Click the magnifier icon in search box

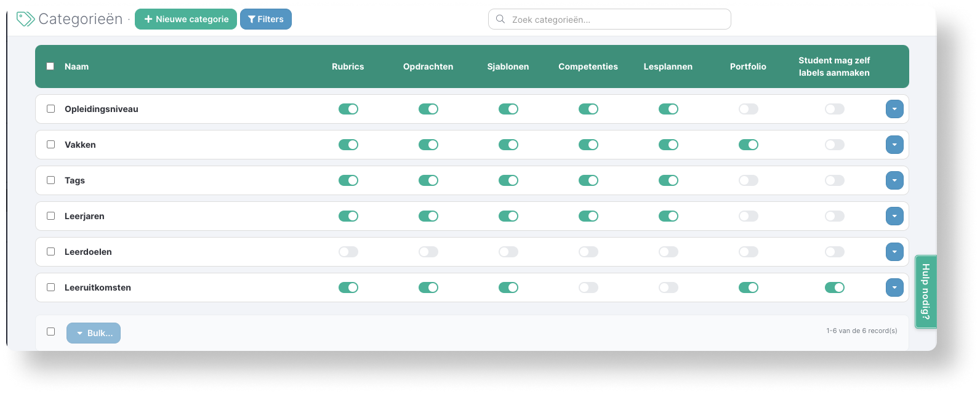tap(500, 19)
